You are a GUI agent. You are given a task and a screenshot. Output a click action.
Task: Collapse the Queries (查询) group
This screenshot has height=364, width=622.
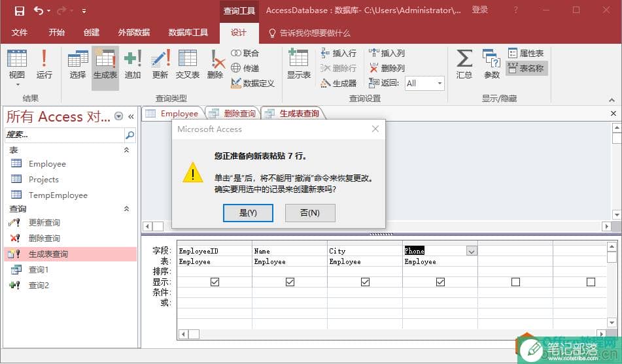pos(126,208)
